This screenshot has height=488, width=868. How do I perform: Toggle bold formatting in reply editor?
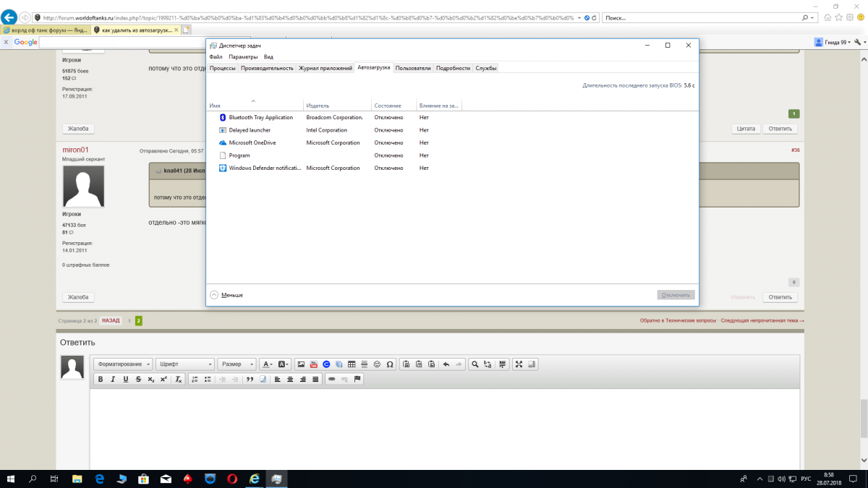[101, 380]
